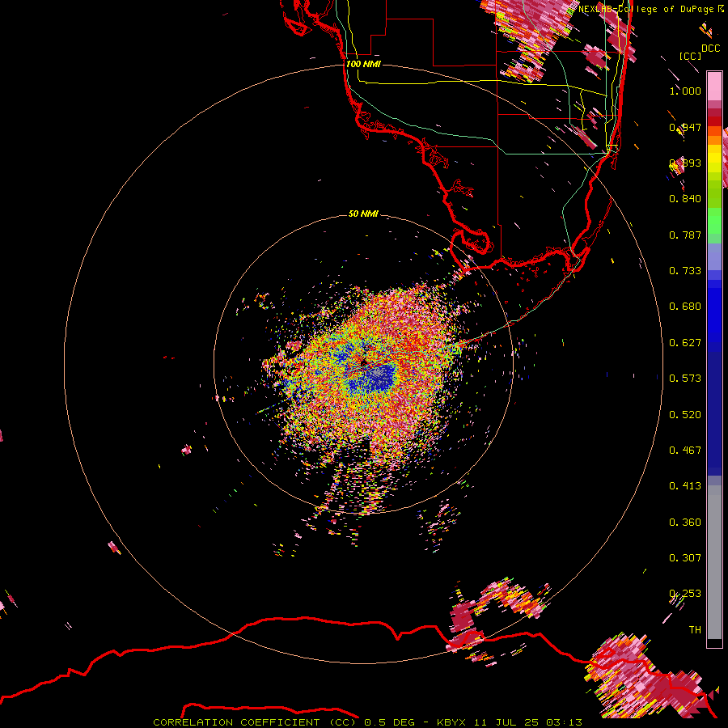The height and width of the screenshot is (728, 728).
Task: Click the 0.360 scale value
Action: [x=685, y=523]
